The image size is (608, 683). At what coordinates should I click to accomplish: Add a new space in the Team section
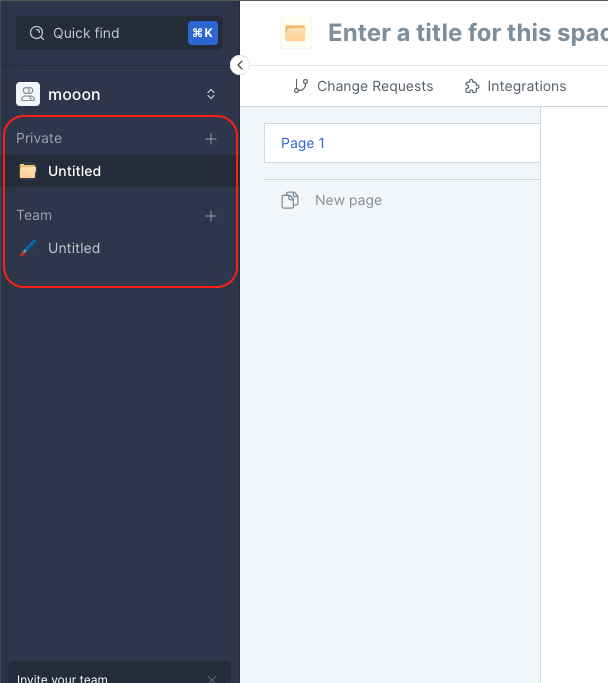211,216
